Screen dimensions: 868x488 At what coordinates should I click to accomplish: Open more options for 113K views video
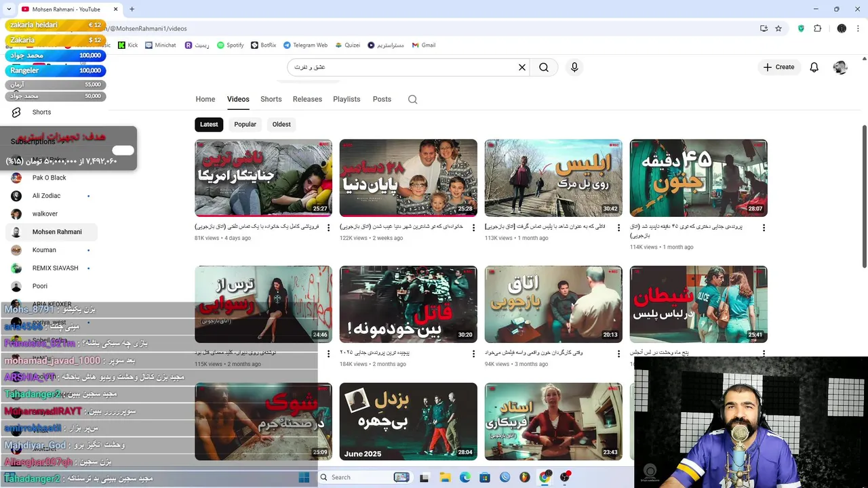coord(618,228)
